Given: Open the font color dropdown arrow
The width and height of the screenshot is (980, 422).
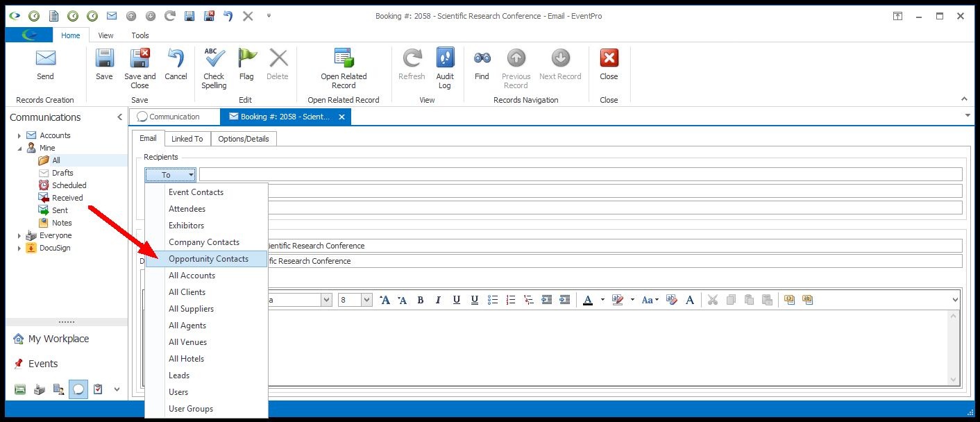Looking at the screenshot, I should coord(602,300).
